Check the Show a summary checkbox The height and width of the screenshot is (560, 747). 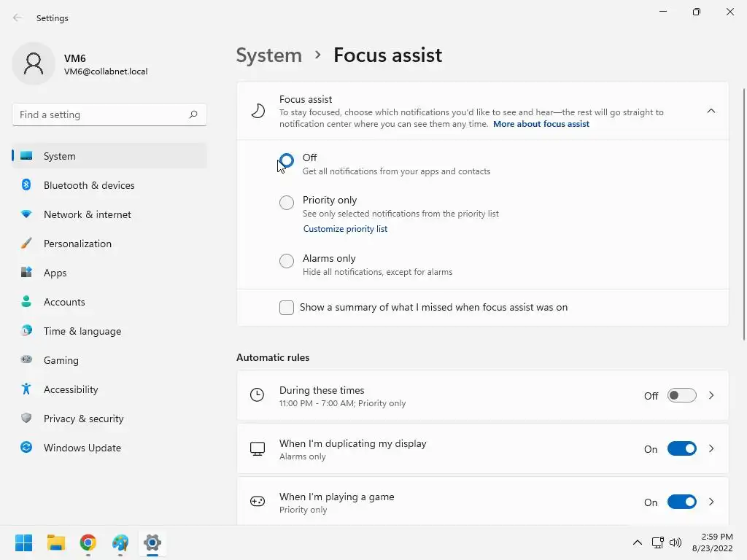(287, 308)
